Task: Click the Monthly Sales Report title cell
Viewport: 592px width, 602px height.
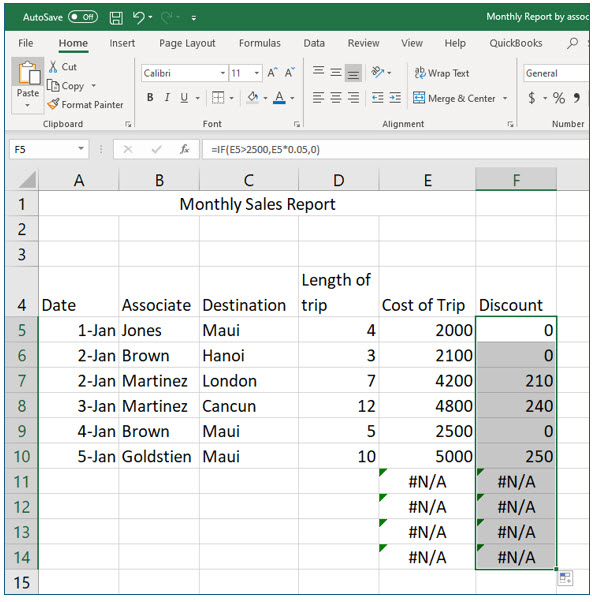Action: [257, 204]
